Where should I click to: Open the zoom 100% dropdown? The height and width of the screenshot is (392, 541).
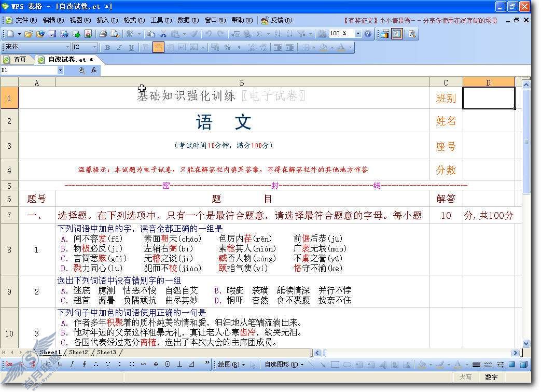[358, 33]
